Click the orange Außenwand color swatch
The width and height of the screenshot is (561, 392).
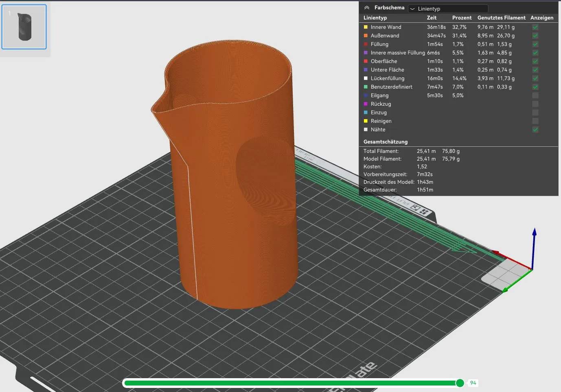pyautogui.click(x=366, y=36)
